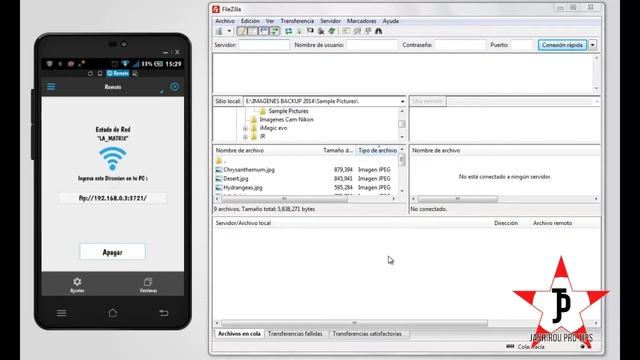Click the parent directory folder icon
This screenshot has width=640, height=360.
coord(219,160)
